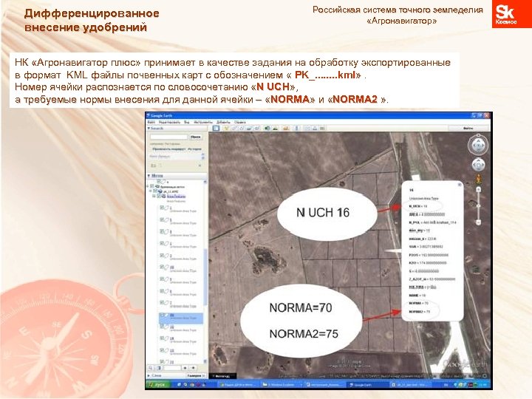The image size is (532, 399).
Task: Open the Редактировать menu
Action: [x=169, y=122]
